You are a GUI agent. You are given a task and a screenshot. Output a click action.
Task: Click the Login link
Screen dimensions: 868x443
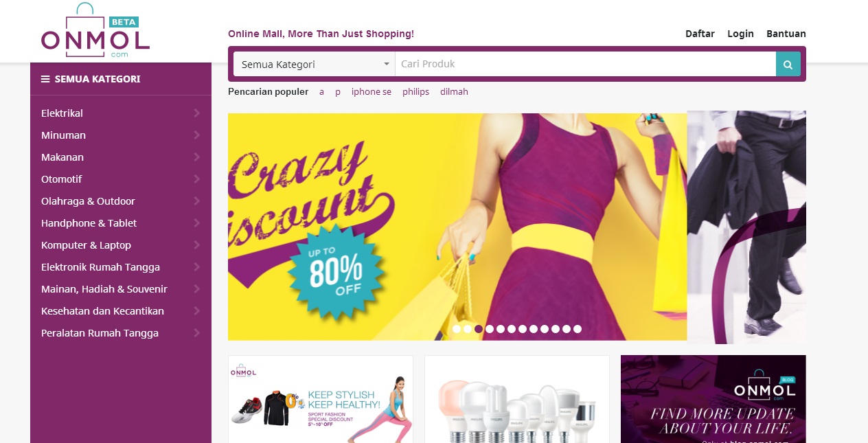[x=740, y=34]
